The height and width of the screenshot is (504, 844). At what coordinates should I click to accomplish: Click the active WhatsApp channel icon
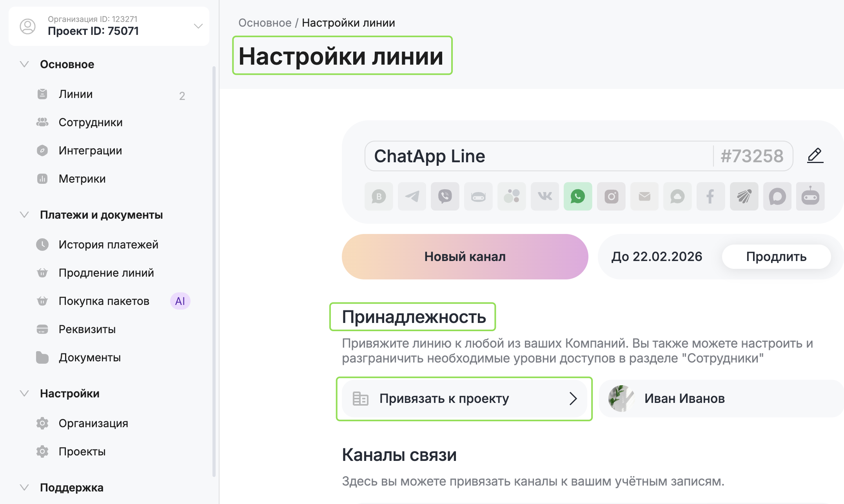tap(578, 196)
